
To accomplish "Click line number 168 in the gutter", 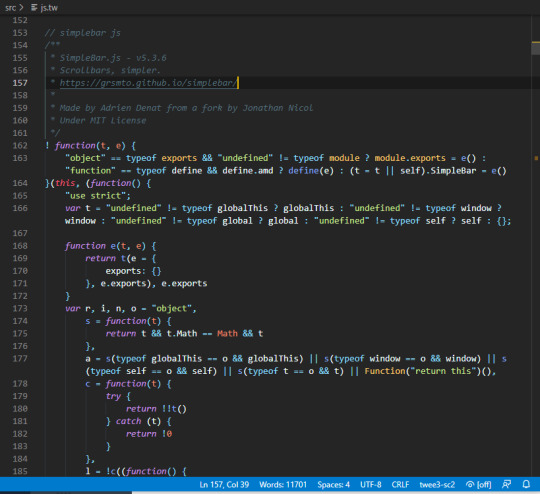I will (20, 246).
